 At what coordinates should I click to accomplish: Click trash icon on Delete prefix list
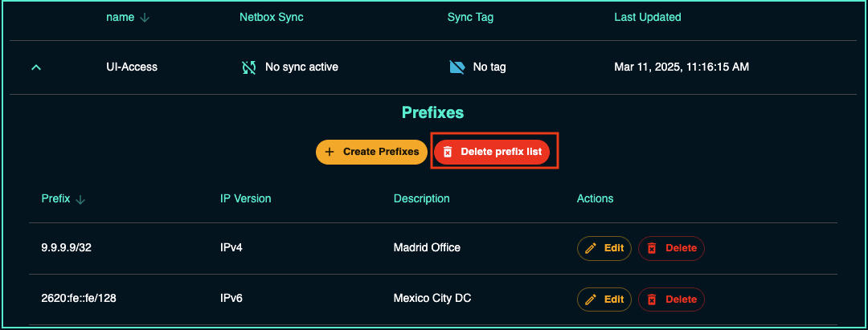coord(448,152)
